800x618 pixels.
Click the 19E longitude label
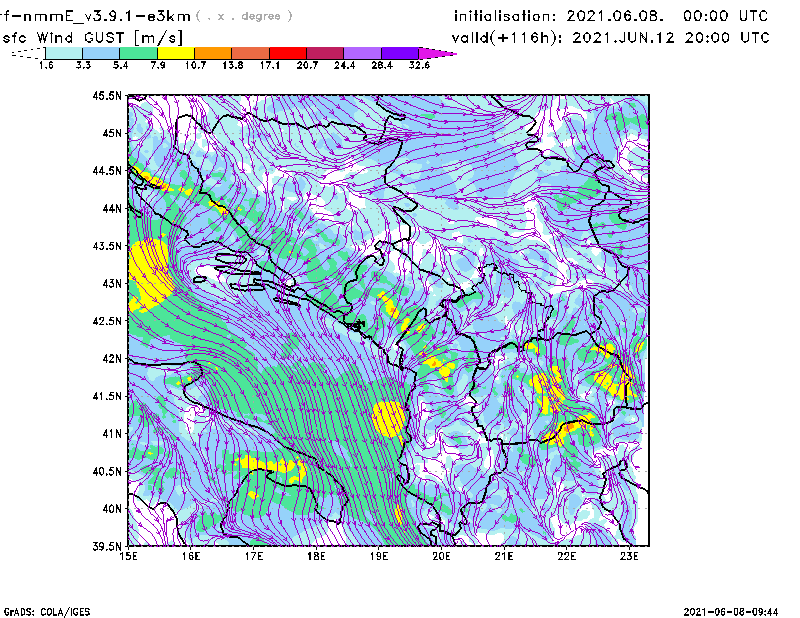379,556
